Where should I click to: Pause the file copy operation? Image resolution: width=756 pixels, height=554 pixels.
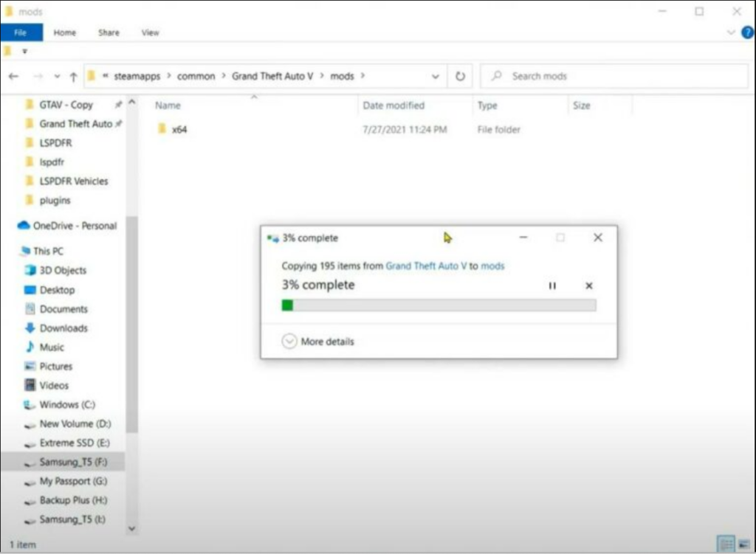click(x=552, y=285)
